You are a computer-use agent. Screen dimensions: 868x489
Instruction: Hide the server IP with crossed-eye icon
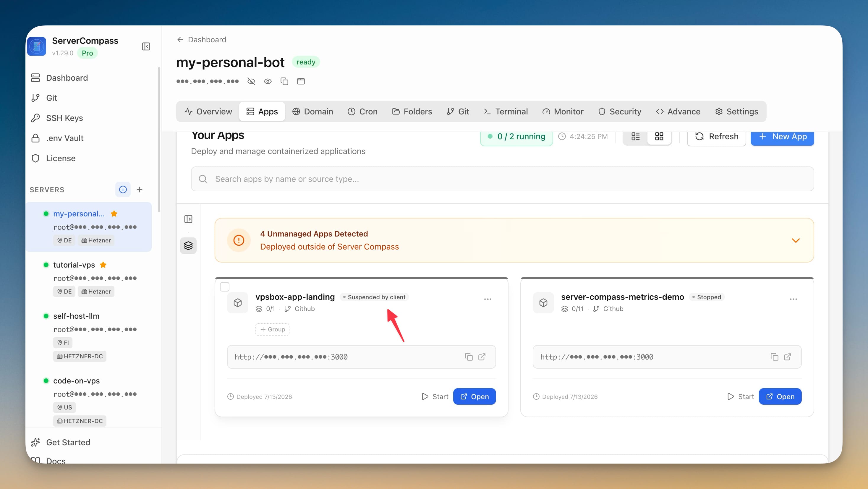251,81
